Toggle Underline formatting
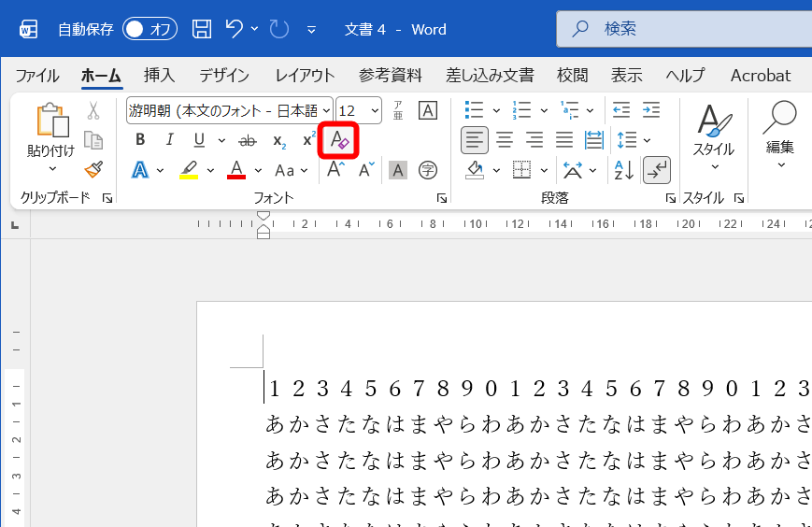This screenshot has width=812, height=527. point(199,140)
